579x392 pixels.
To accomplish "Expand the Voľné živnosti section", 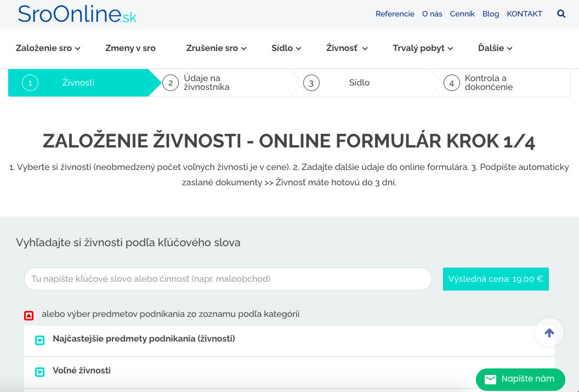I will [x=39, y=372].
